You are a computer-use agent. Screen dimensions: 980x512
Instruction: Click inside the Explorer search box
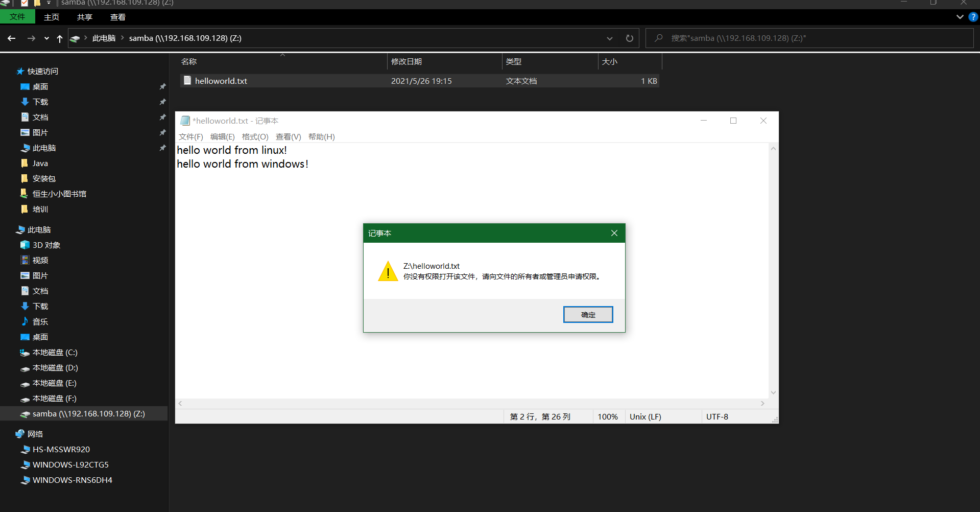click(x=807, y=37)
